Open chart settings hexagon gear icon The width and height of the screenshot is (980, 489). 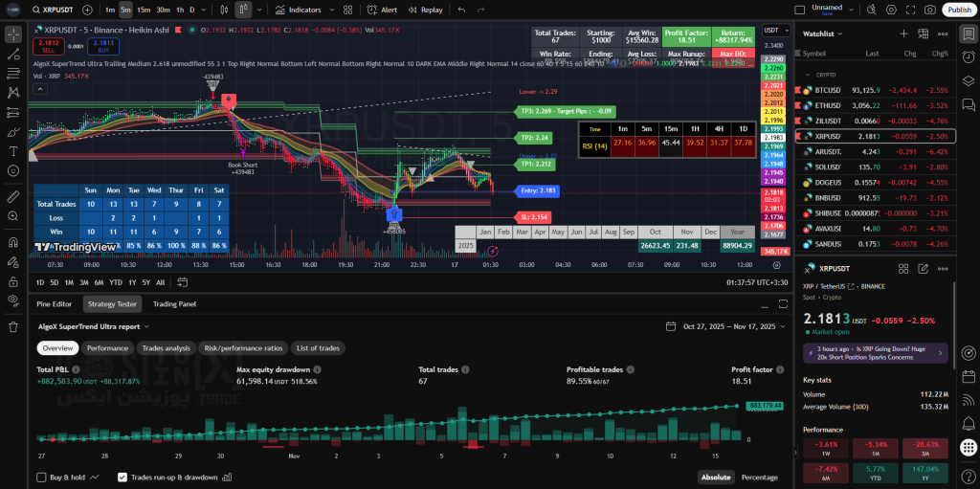[891, 10]
